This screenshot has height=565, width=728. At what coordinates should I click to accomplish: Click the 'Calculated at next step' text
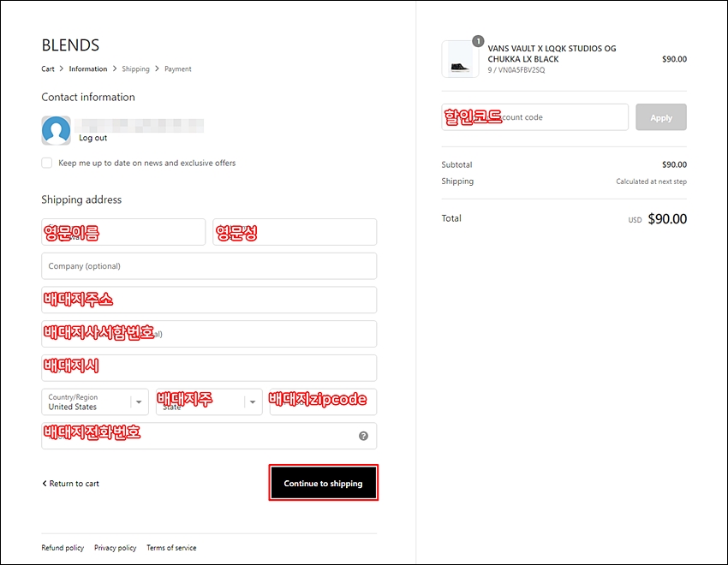pos(651,181)
